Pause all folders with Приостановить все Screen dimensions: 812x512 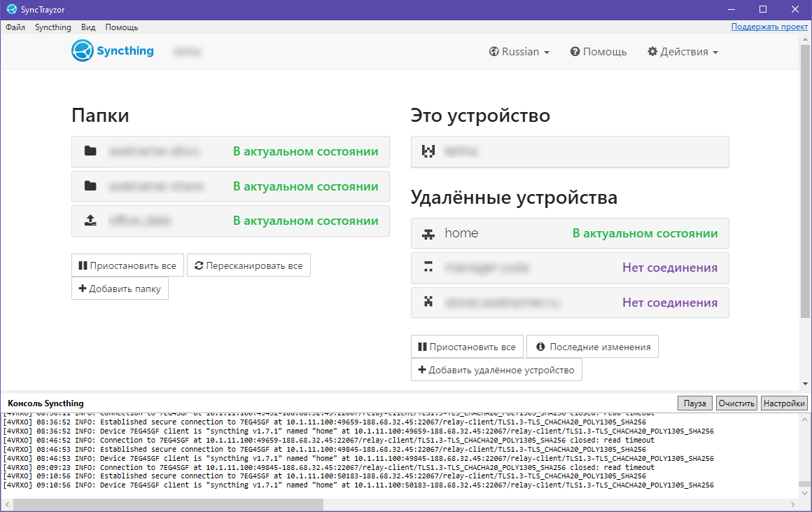(x=127, y=265)
